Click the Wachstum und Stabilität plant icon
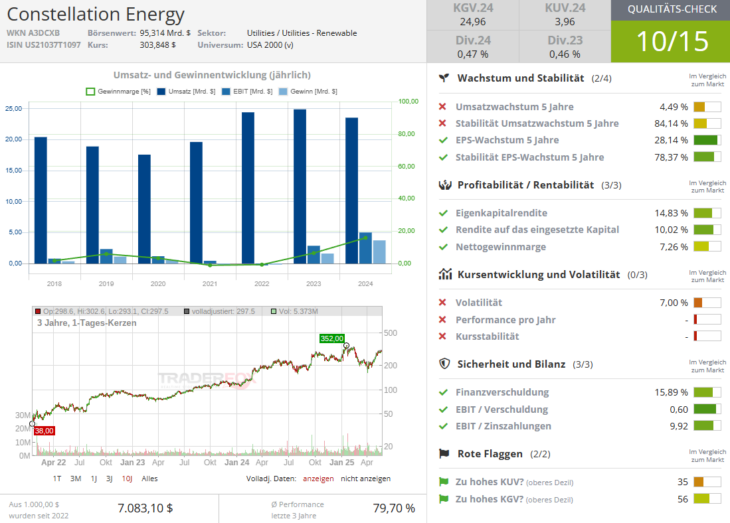Image resolution: width=730 pixels, height=523 pixels. point(444,78)
